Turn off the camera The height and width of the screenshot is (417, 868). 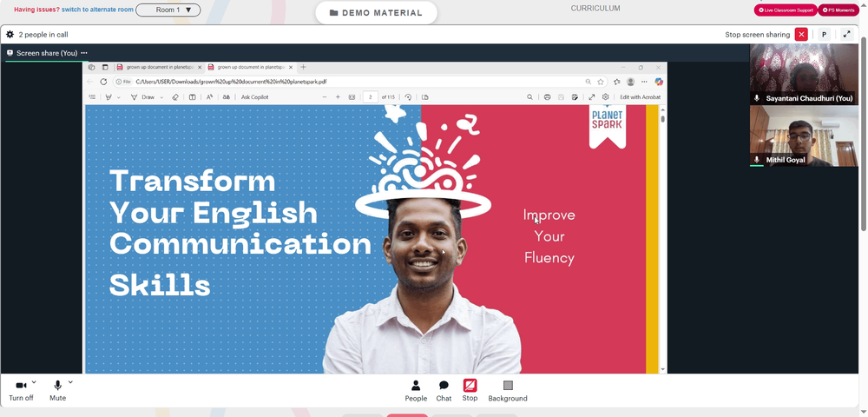coord(21,390)
